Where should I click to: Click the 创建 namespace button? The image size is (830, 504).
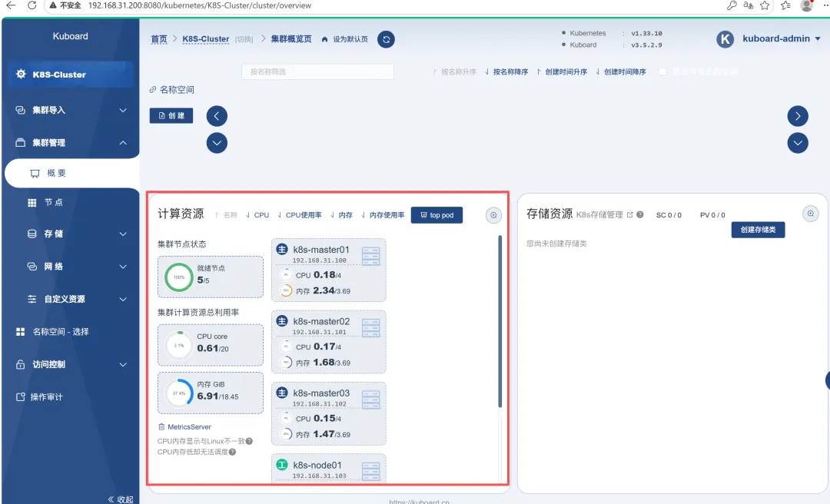[x=171, y=115]
